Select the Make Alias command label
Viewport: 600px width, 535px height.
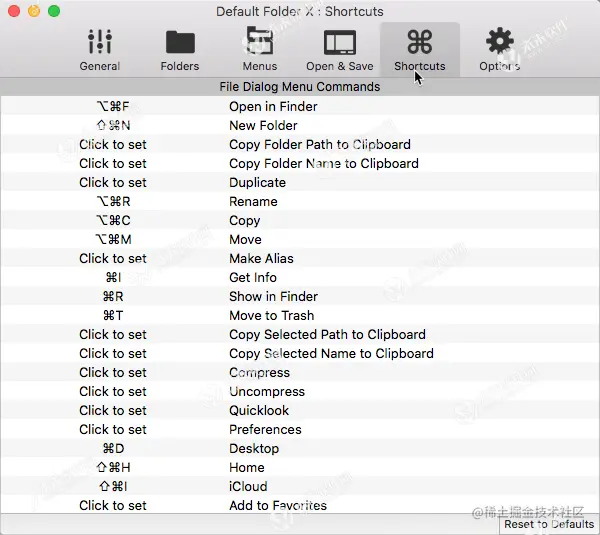(261, 259)
